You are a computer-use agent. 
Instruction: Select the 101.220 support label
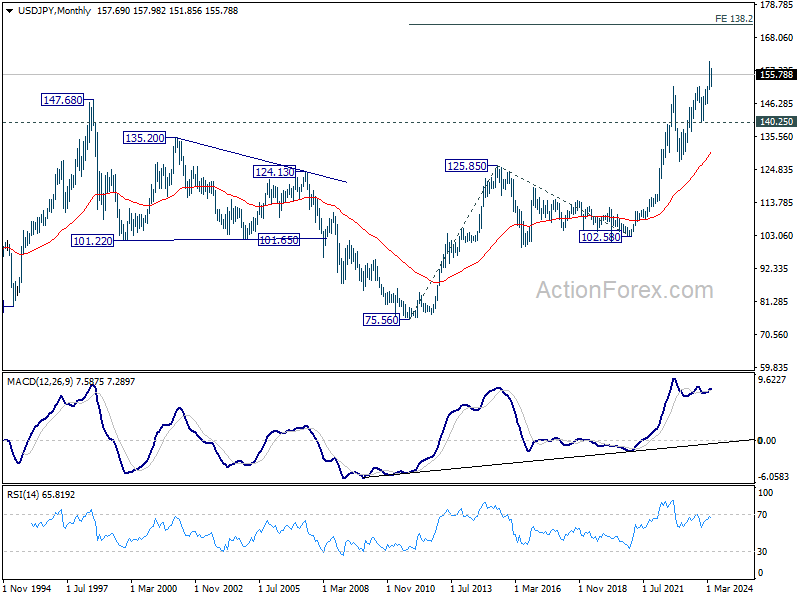tap(92, 240)
